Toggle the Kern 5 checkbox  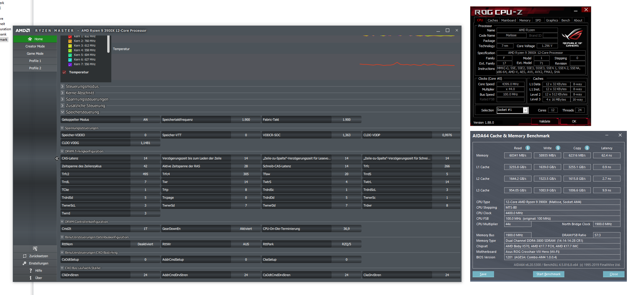(70, 55)
